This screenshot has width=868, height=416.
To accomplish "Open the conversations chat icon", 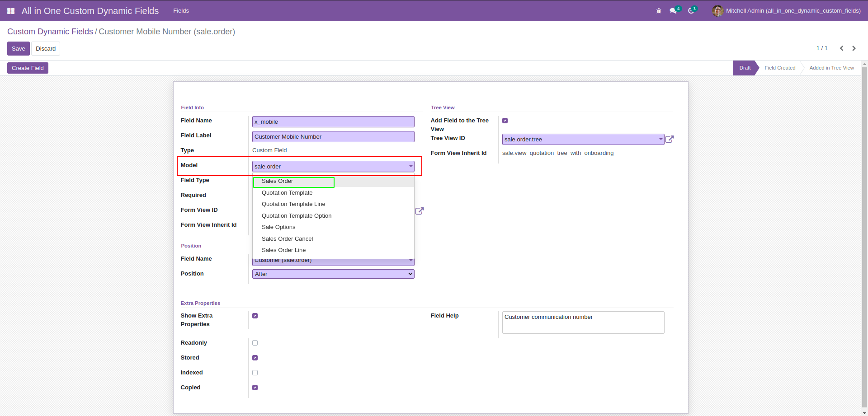I will click(674, 11).
